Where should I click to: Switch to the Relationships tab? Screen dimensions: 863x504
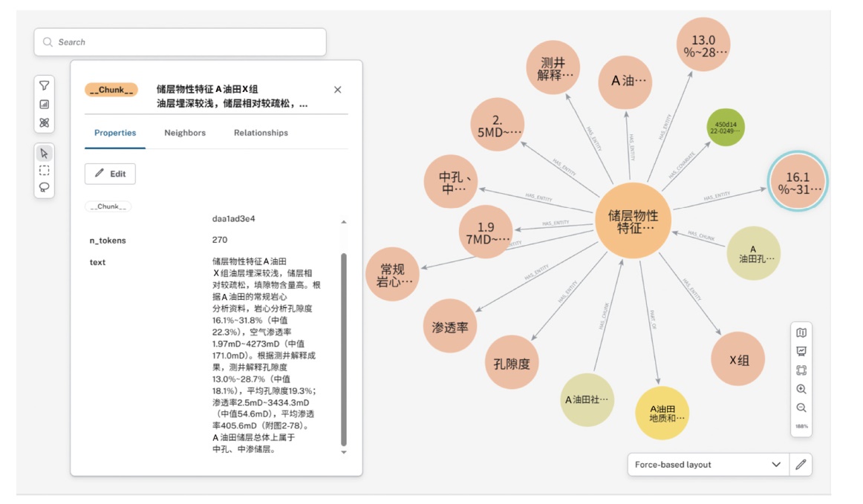click(x=261, y=133)
